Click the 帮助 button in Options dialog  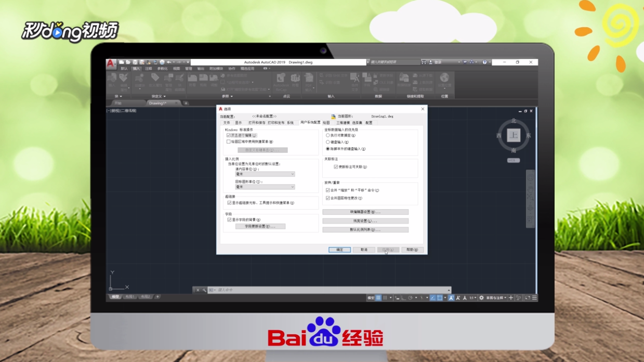tap(412, 250)
